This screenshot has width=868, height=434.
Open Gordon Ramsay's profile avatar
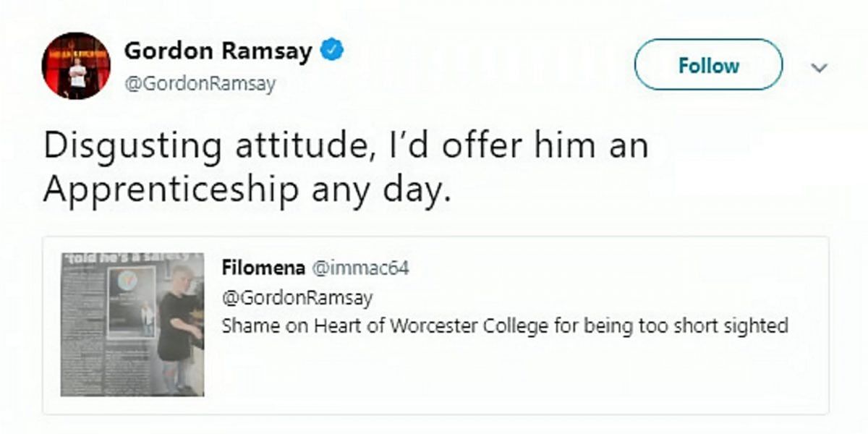[x=76, y=66]
